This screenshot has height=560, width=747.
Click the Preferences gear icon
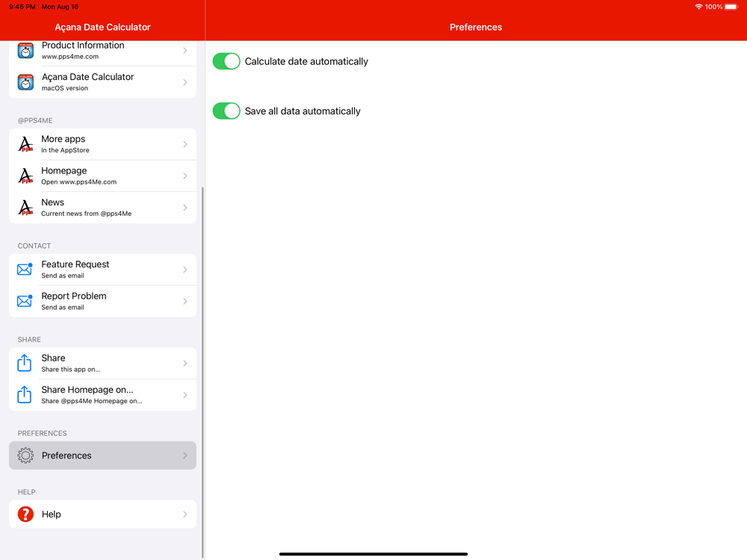pos(25,455)
